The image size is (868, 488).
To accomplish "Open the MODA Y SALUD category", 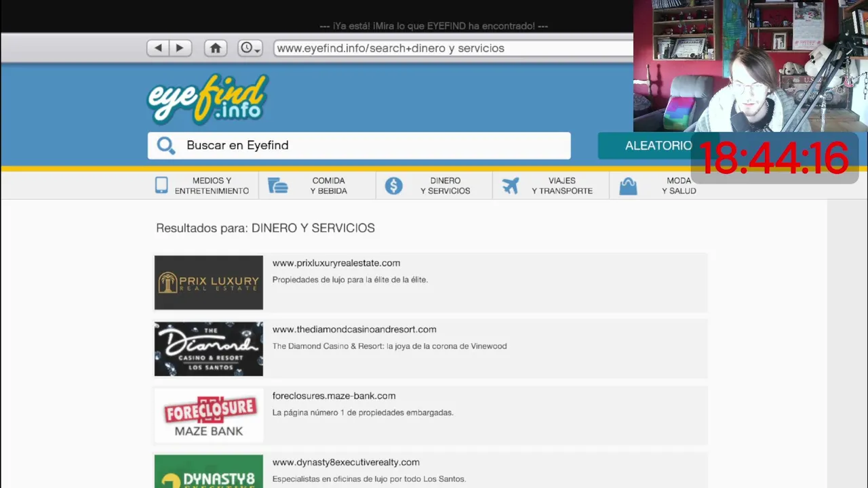I will [x=679, y=186].
